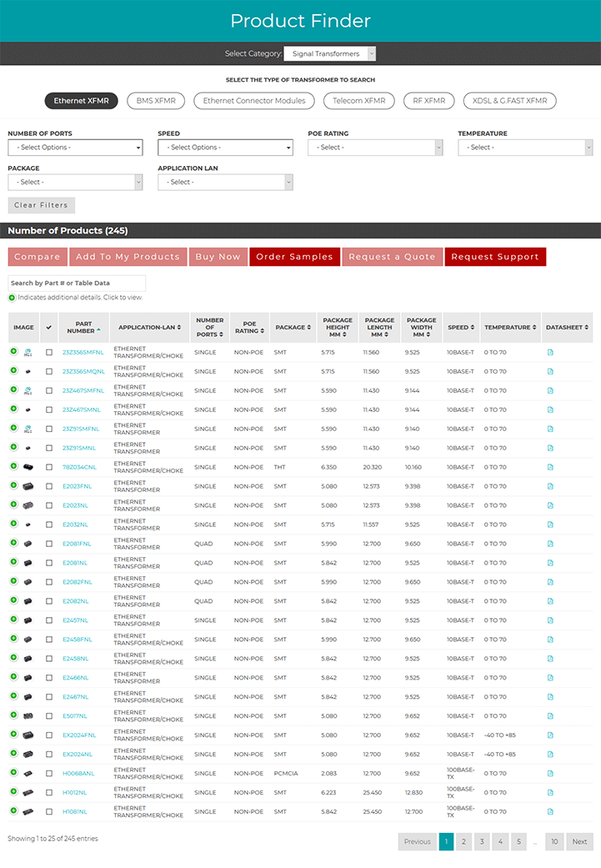Open the POE Rating filter dropdown
Image resolution: width=601 pixels, height=868 pixels.
point(375,148)
